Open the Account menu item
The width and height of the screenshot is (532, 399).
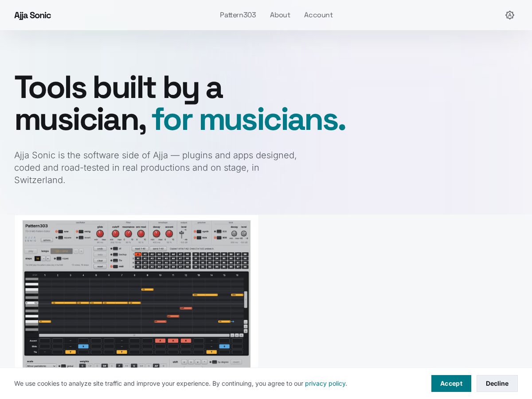coord(318,15)
